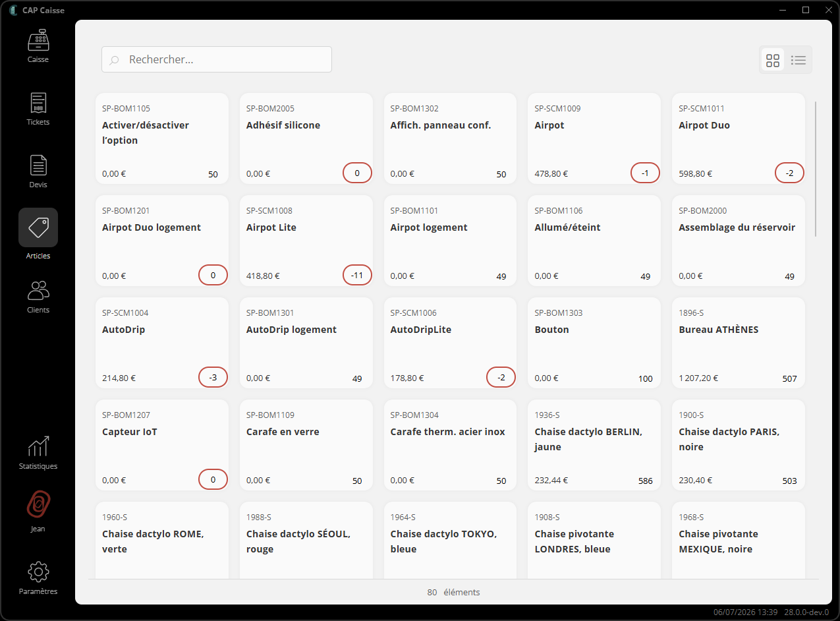The height and width of the screenshot is (621, 840).
Task: Click the Carafe therm. acier inox title
Action: tap(448, 432)
